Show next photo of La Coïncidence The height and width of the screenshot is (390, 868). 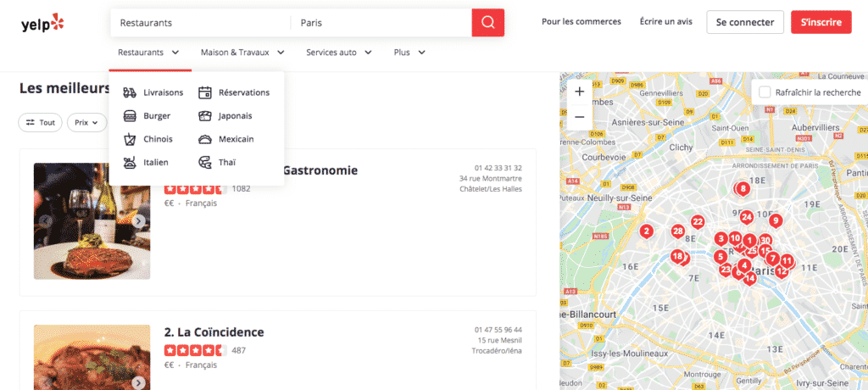tap(139, 383)
